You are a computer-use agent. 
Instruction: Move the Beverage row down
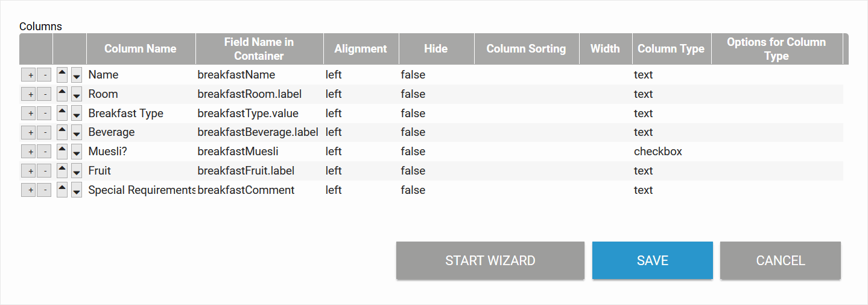pos(77,133)
